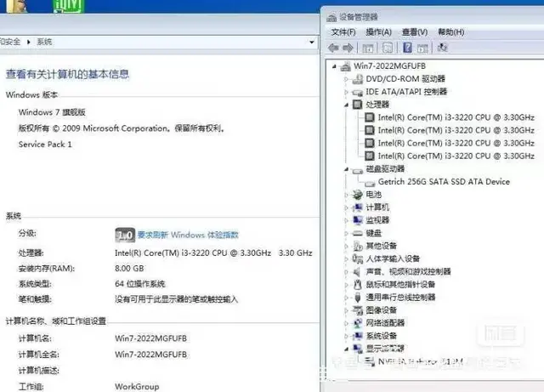Viewport: 544px width, 392px height.
Task: Open the 文件(F) menu
Action: pos(343,32)
